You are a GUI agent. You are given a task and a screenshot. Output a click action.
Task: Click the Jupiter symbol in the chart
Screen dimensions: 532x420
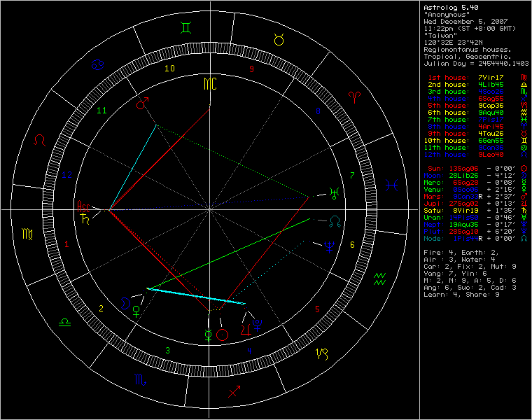(246, 330)
